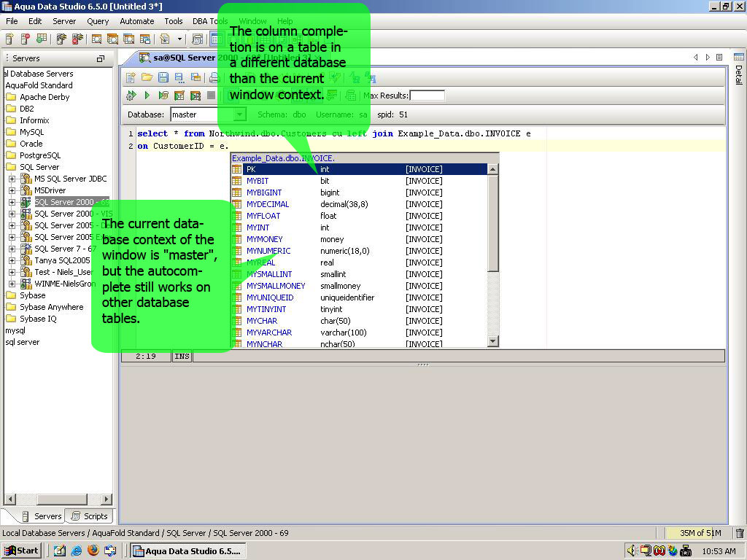Expand the SQL Server 2000 - 69 node
747x560 pixels.
[x=12, y=202]
